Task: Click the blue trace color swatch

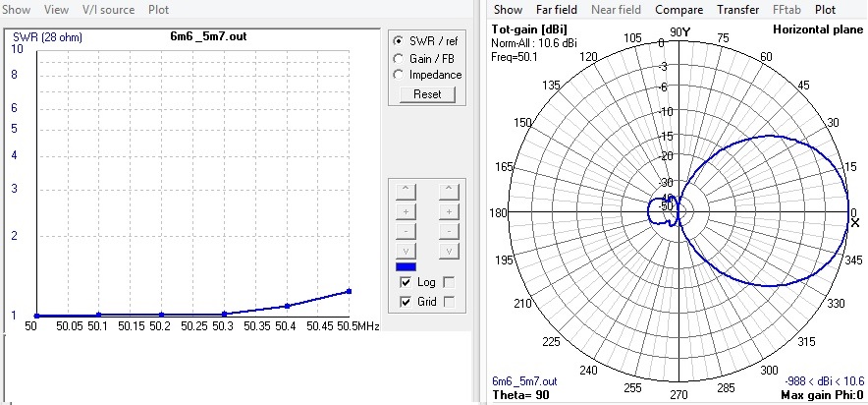Action: 407,266
